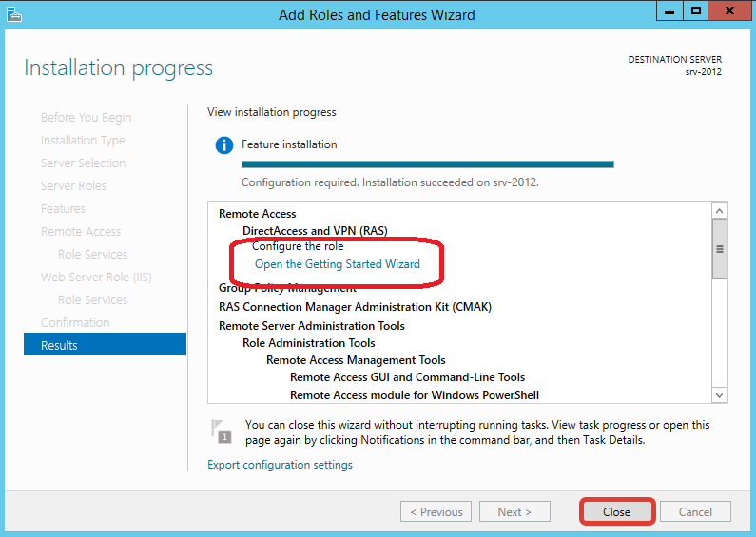Viewport: 756px width, 537px height.
Task: Click the Next button
Action: coord(514,512)
